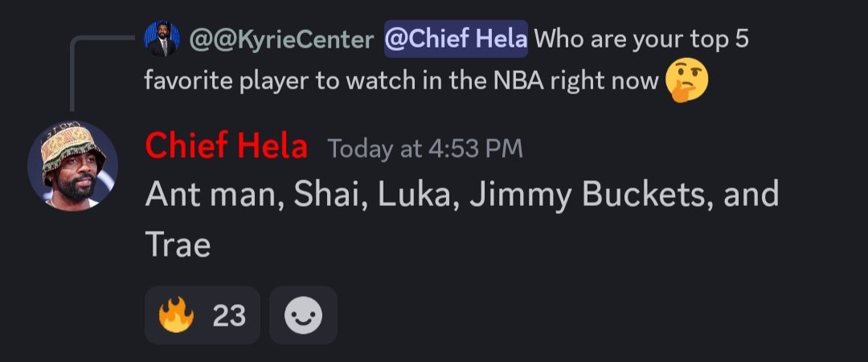Viewport: 868px width, 362px height.
Task: Click the thinking face emoji in the reply
Action: [x=687, y=81]
